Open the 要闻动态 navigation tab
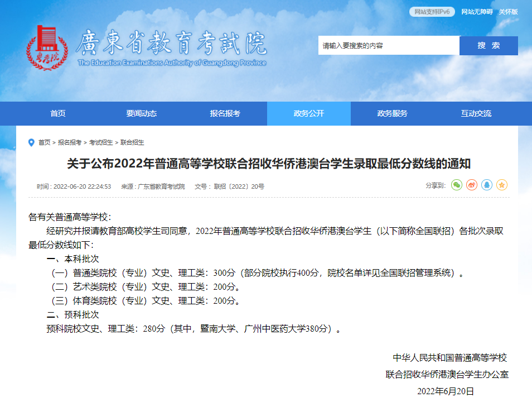The image size is (532, 402). click(142, 113)
